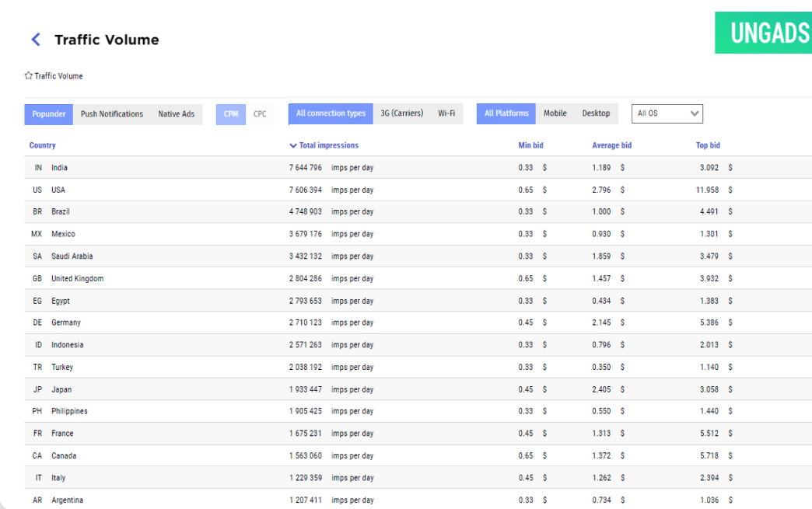Screen dimensions: 812x509
Task: Filter by 3G (Carriers) connection
Action: coord(401,113)
